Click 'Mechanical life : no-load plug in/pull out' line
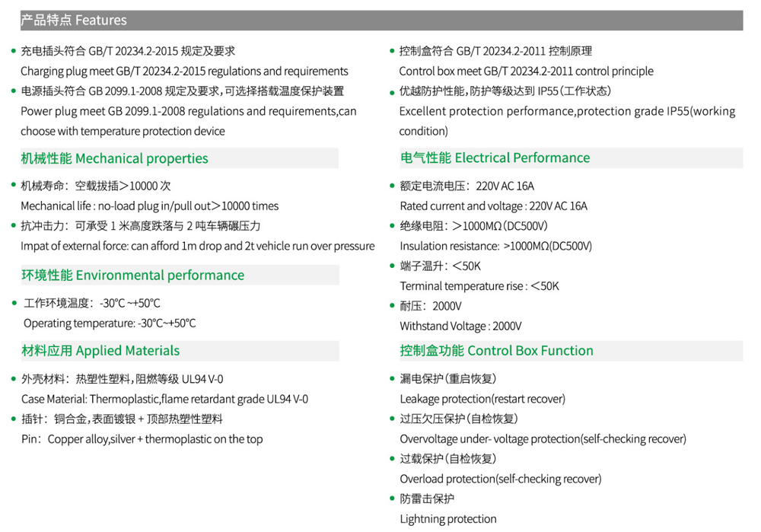Image resolution: width=761 pixels, height=532 pixels. tap(149, 206)
